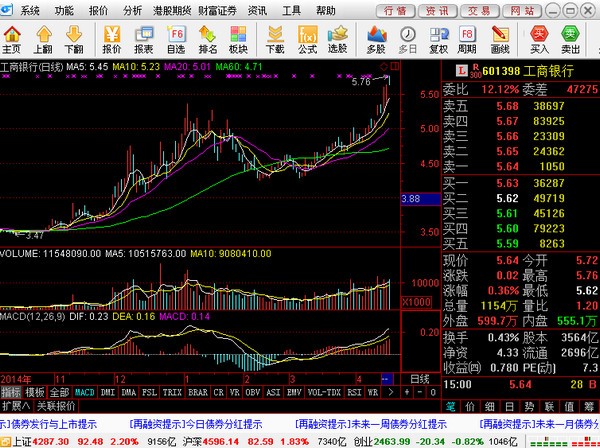The height and width of the screenshot is (448, 600).
Task: Click the 卖出 sell icon
Action: coord(571,38)
